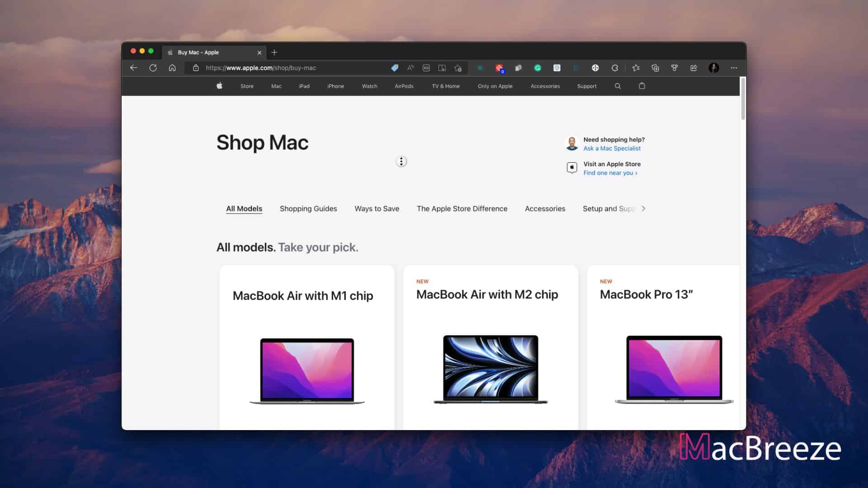Image resolution: width=868 pixels, height=488 pixels.
Task: Open the Microsoft Rewards icon
Action: click(x=674, y=68)
